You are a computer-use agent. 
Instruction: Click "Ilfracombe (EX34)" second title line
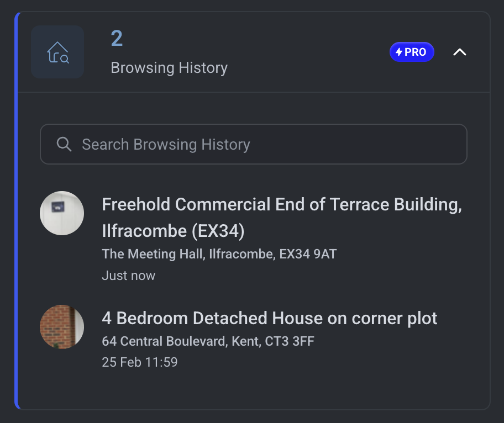[173, 231]
